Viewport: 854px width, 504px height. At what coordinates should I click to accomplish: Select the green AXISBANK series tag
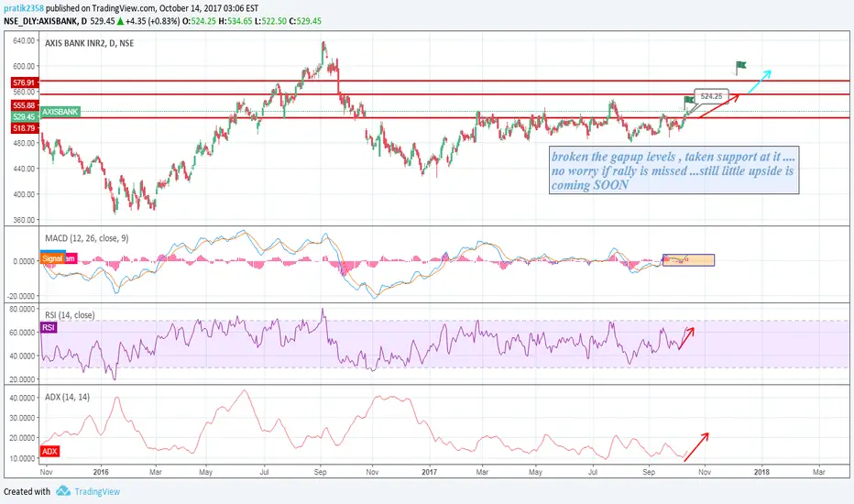point(60,112)
